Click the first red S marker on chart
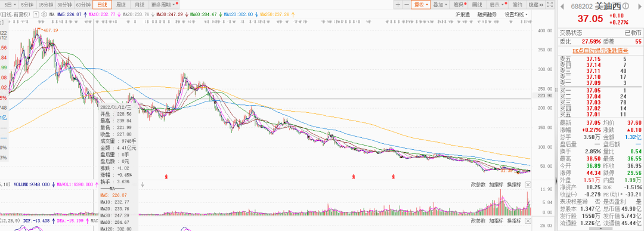Screen dimensions: 644x231 166,177
